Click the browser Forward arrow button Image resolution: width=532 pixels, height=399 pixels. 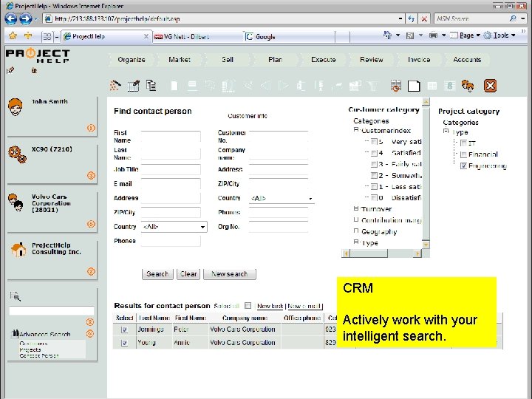(x=26, y=18)
